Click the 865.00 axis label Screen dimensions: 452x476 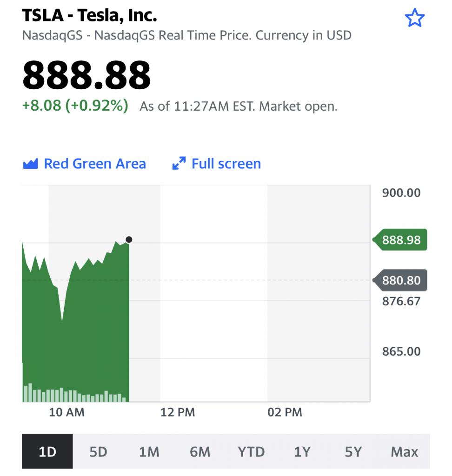[401, 351]
